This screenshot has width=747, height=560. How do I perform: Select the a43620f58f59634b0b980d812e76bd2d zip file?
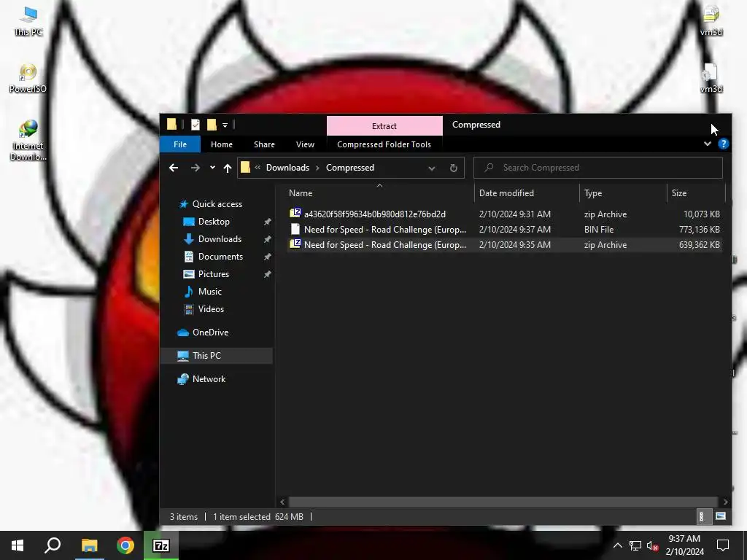coord(504,214)
